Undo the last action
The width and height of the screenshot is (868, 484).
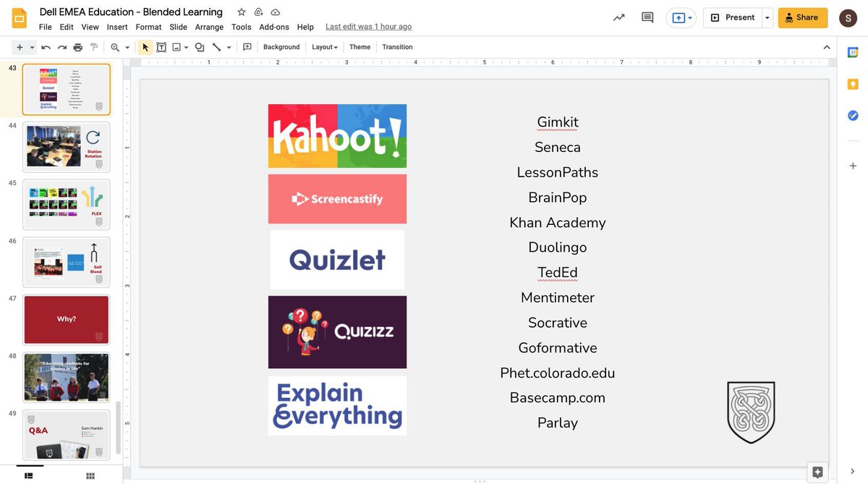(x=46, y=47)
